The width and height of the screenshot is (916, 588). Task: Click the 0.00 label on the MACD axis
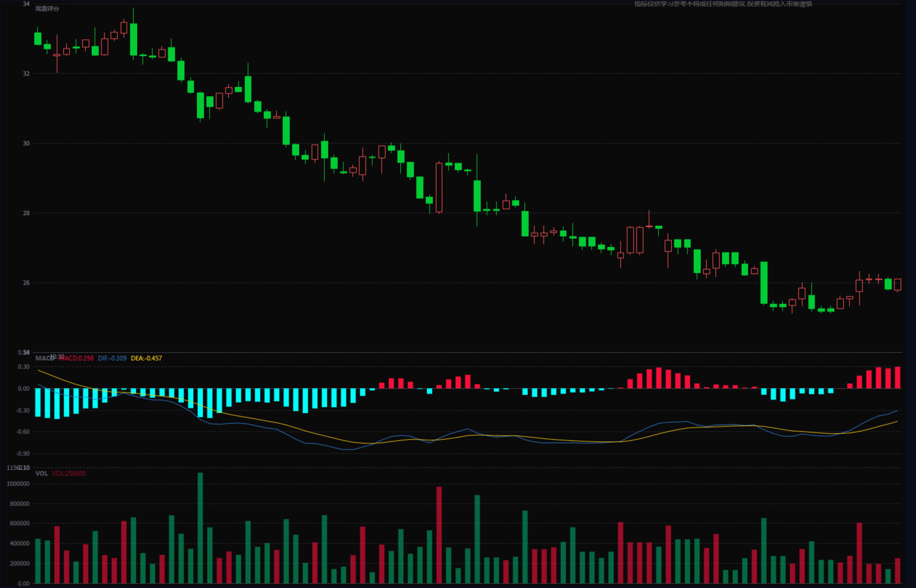[24, 389]
